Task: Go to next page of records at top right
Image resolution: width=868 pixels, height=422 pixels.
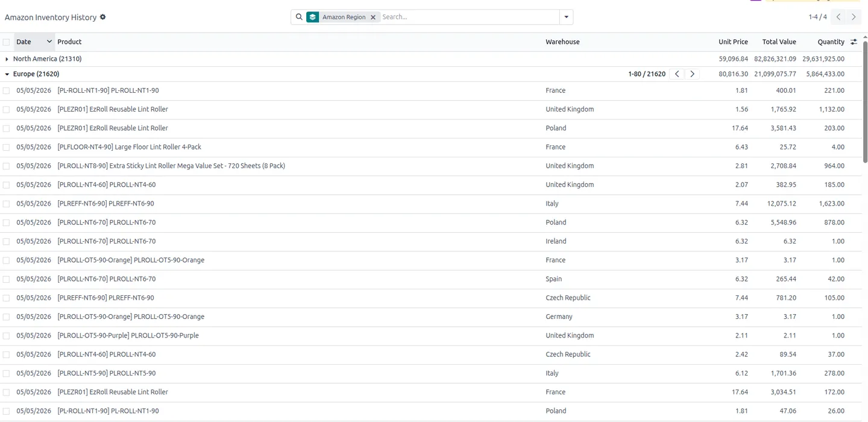Action: click(854, 17)
